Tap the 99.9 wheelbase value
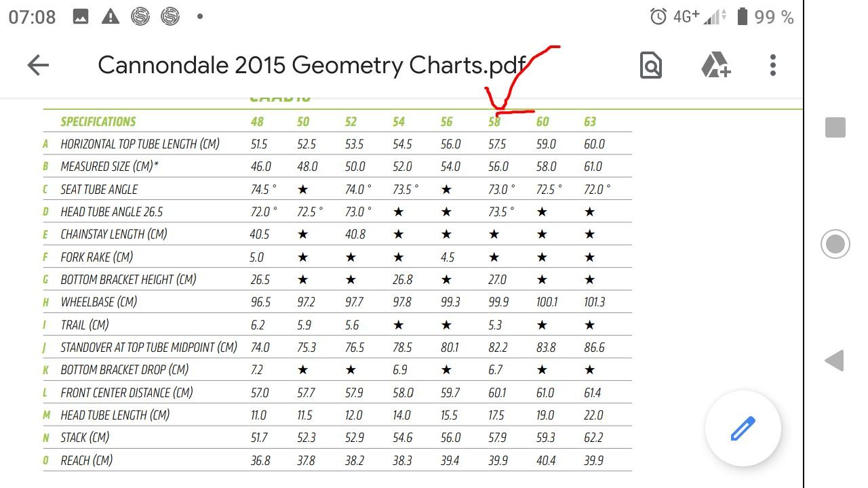This screenshot has width=868, height=488. (x=498, y=302)
